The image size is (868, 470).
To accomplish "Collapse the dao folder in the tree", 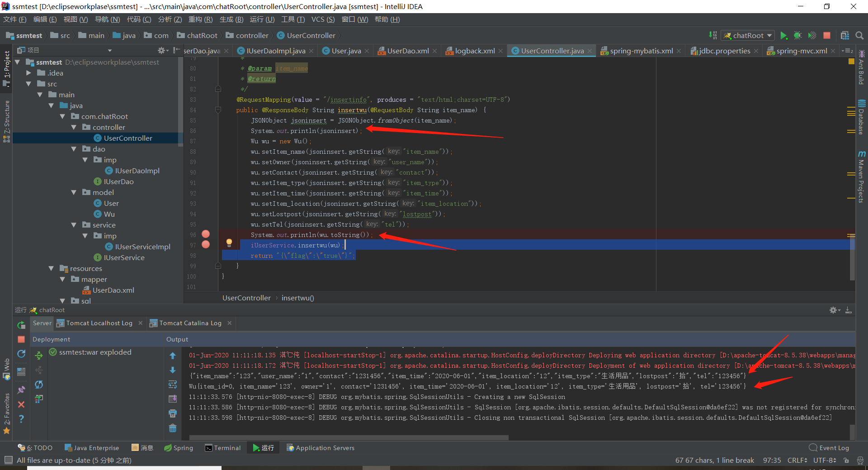I will 74,149.
